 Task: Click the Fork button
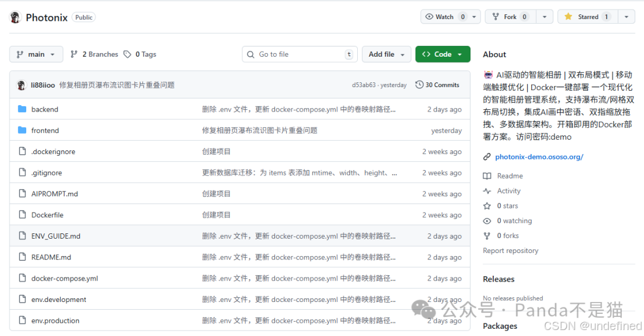click(510, 17)
